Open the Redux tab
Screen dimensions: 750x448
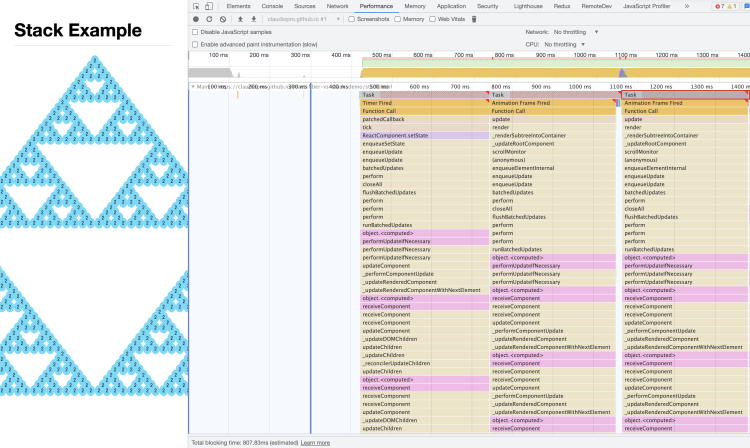(562, 6)
